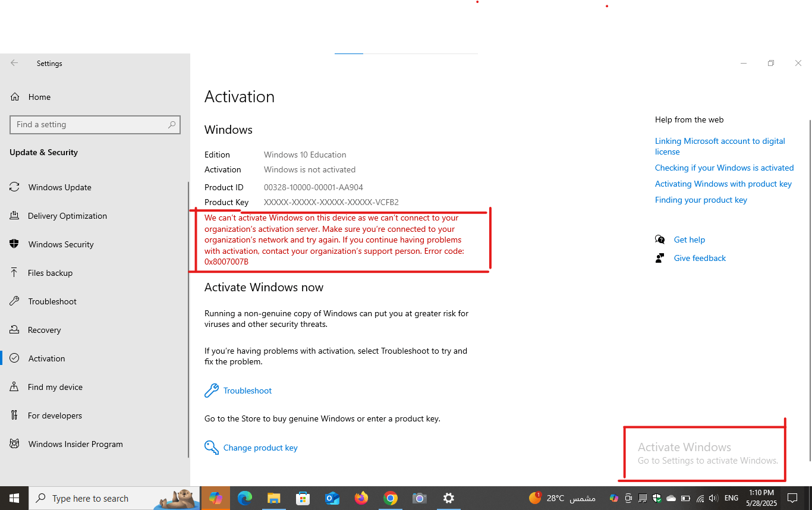The width and height of the screenshot is (812, 510).
Task: Launch Copilot from the orange-highlighted taskbar button
Action: pyautogui.click(x=216, y=498)
